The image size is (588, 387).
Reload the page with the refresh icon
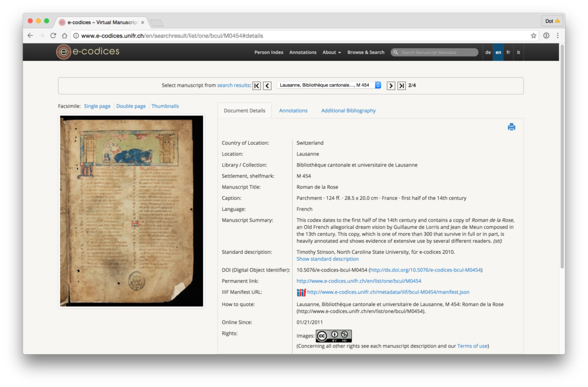click(53, 36)
